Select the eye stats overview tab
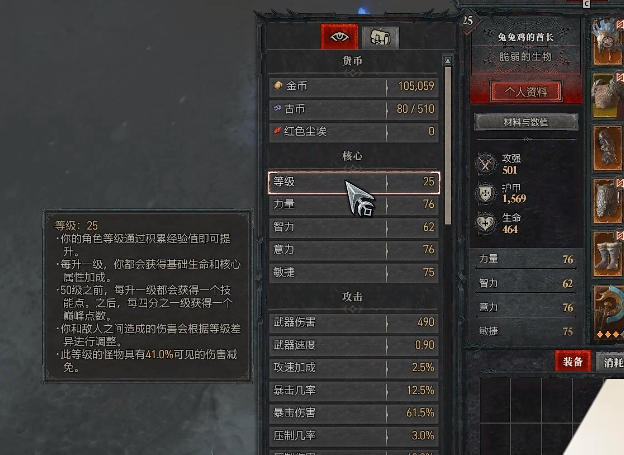The height and width of the screenshot is (455, 624). tap(339, 37)
